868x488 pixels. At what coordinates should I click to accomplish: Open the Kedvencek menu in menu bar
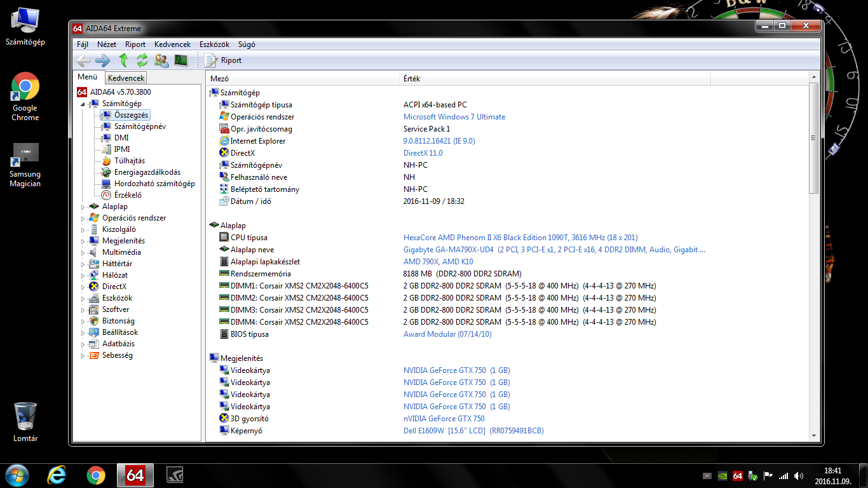point(172,44)
